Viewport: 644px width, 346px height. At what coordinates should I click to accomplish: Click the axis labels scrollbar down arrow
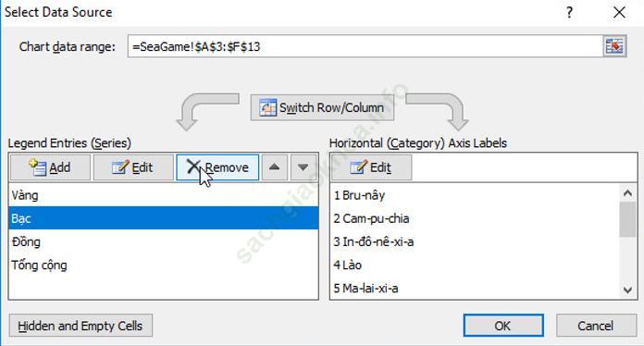(627, 290)
